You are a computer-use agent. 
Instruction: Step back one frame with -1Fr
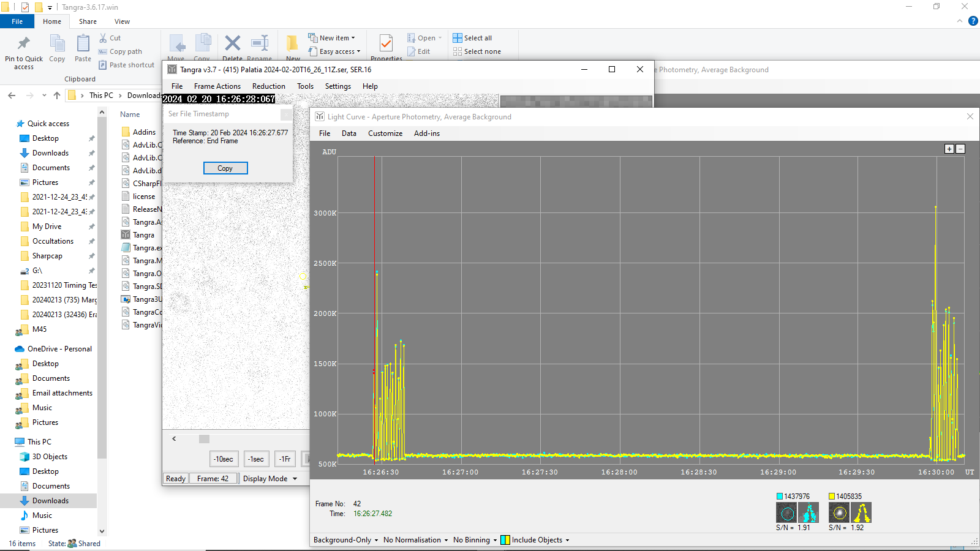[285, 459]
